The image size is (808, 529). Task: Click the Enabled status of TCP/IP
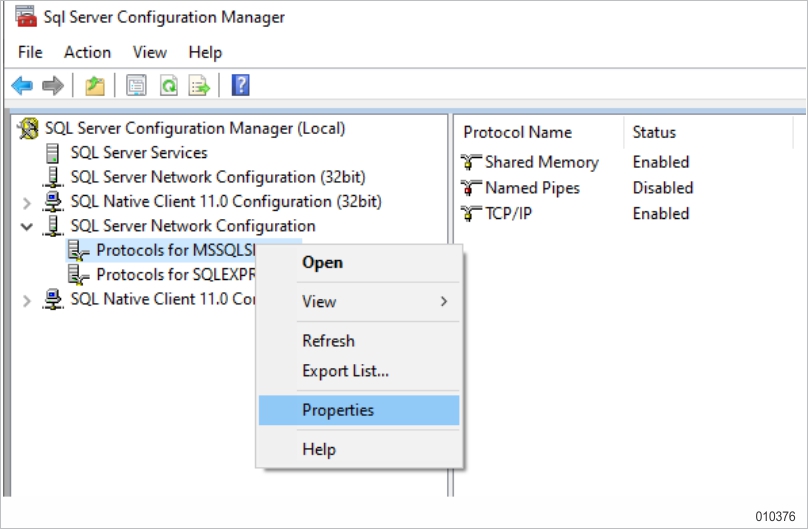click(661, 213)
